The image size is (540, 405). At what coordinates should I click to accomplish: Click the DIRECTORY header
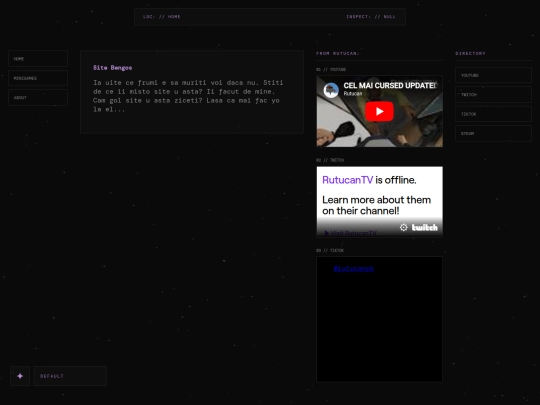(470, 53)
